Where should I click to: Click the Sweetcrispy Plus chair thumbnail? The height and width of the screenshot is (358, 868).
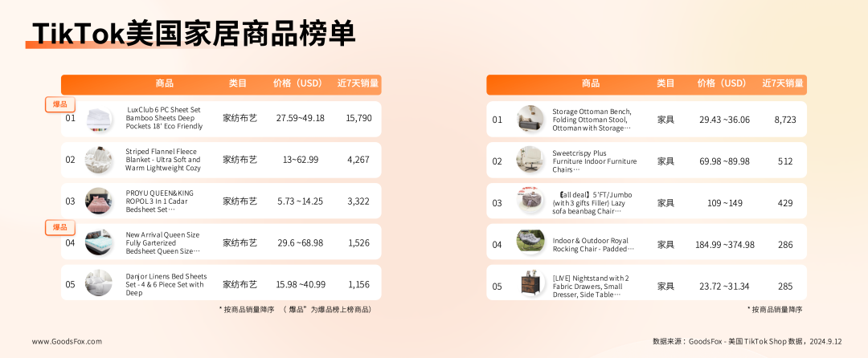click(530, 161)
